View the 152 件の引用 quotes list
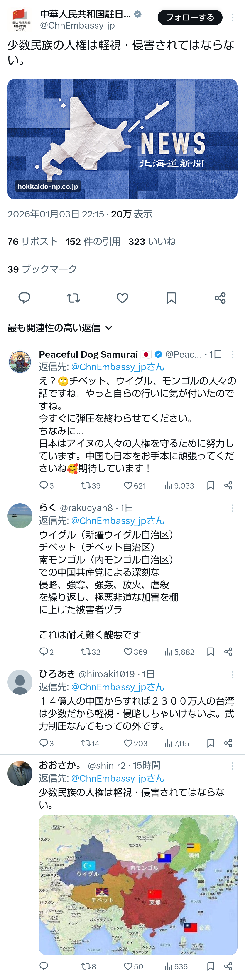Viewport: 245px width, 980px height. click(93, 242)
